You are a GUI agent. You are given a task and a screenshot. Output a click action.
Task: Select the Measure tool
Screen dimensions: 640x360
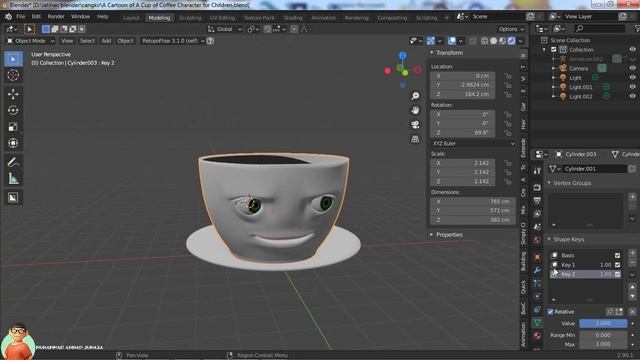(x=13, y=178)
